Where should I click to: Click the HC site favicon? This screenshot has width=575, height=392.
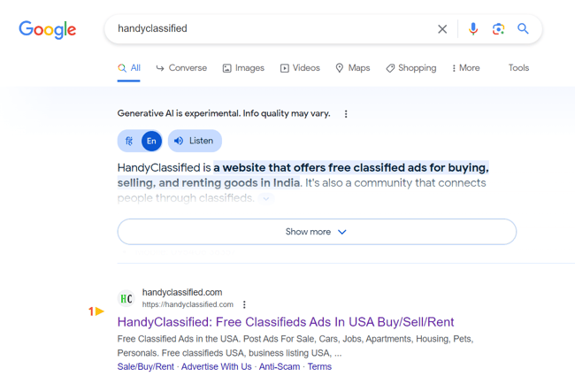tap(126, 298)
